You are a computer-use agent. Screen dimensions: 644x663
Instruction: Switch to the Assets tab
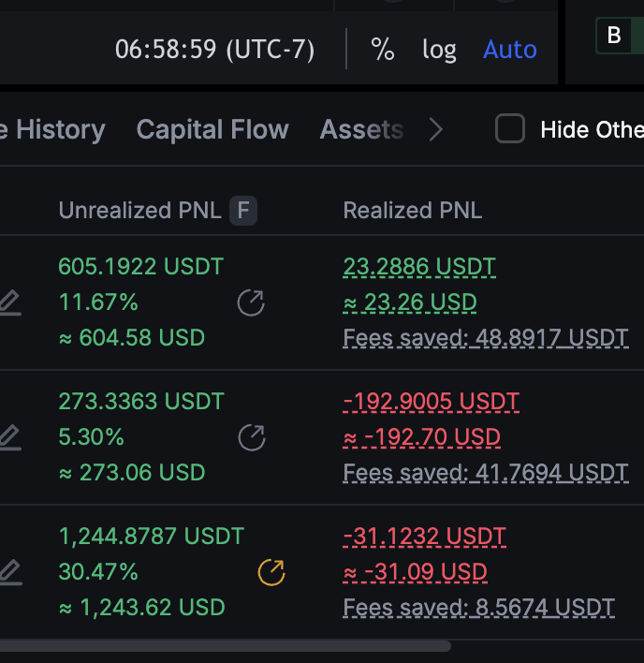pyautogui.click(x=361, y=129)
